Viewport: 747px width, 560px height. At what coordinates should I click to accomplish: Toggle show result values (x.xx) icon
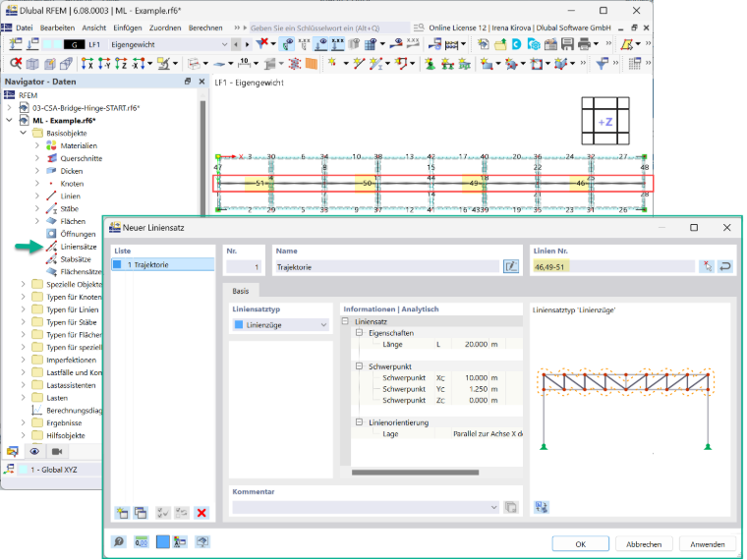[413, 44]
